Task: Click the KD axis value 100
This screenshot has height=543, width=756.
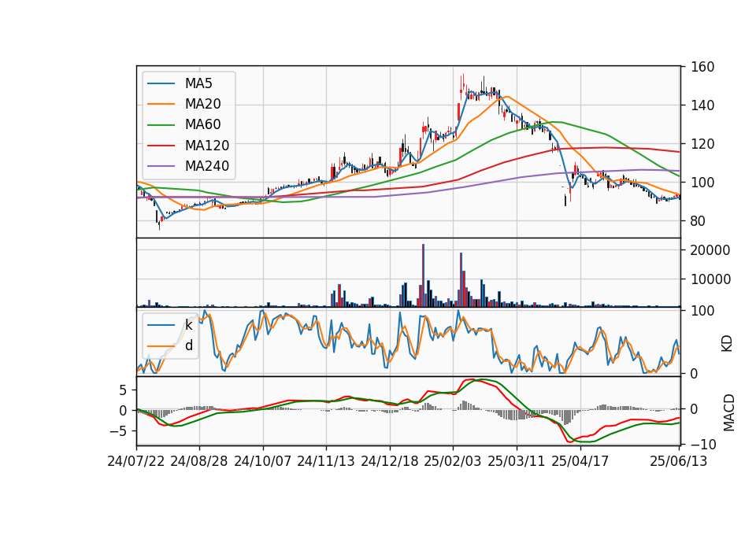Action: (702, 311)
